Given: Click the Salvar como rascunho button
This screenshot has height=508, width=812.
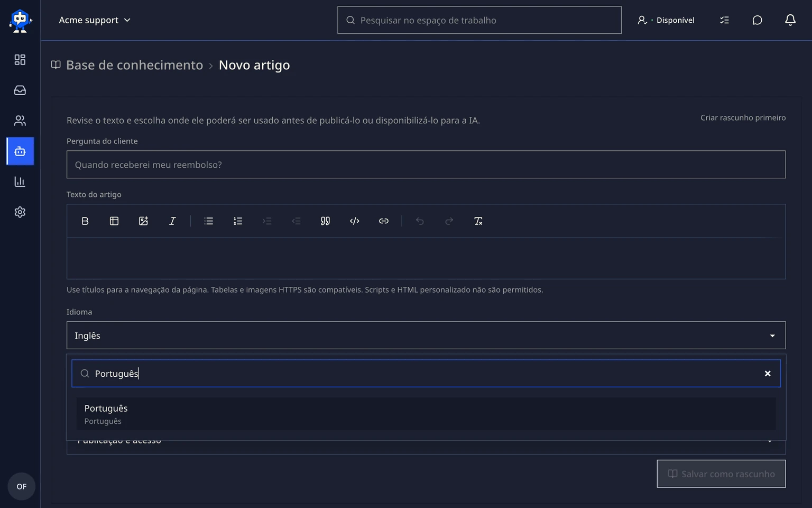Looking at the screenshot, I should click(x=721, y=474).
